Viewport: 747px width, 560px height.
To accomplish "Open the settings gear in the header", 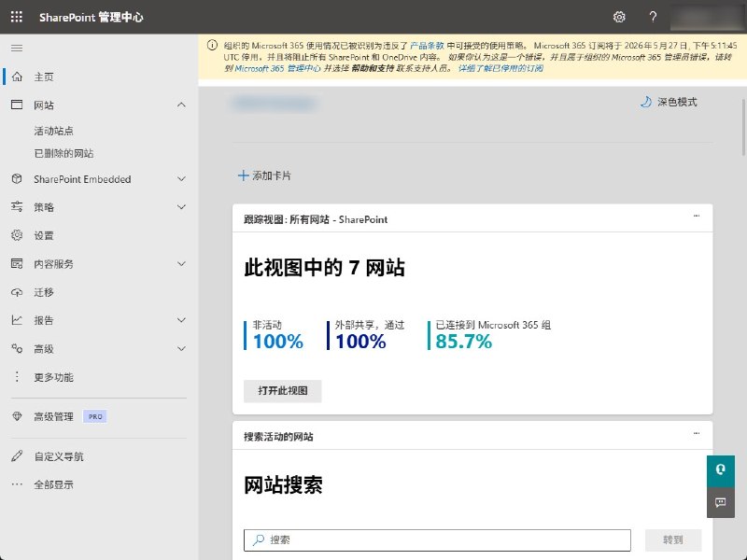I will [619, 17].
